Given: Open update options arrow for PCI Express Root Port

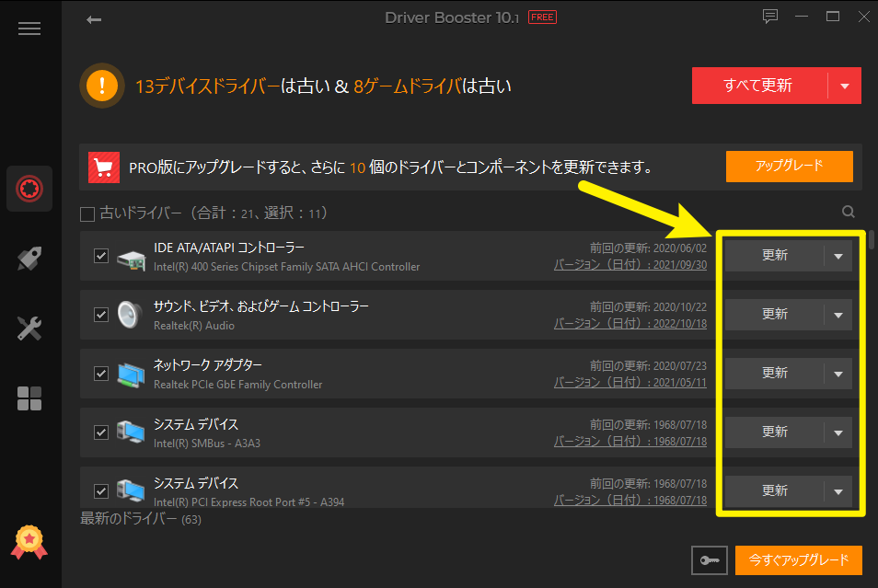Looking at the screenshot, I should click(x=838, y=491).
